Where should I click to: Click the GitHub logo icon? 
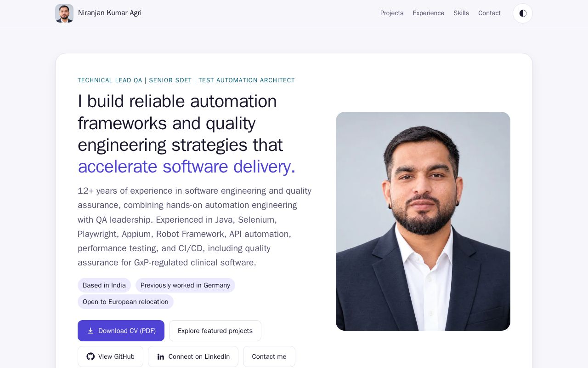click(90, 356)
